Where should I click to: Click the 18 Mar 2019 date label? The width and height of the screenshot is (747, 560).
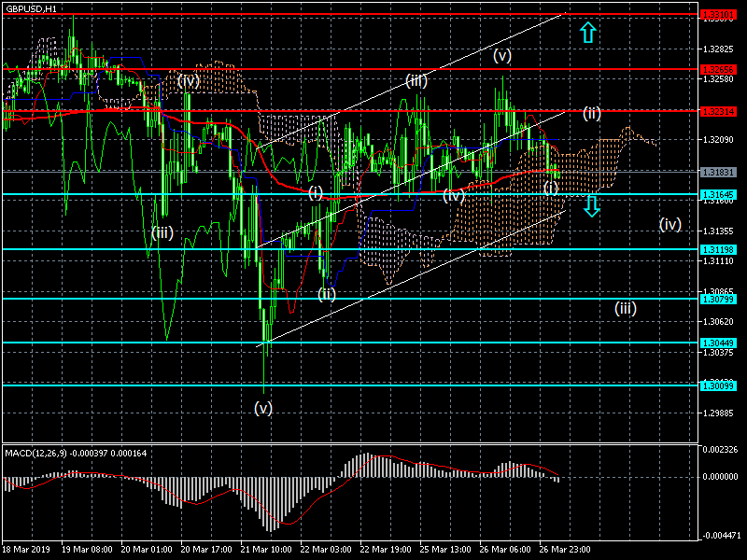26,550
